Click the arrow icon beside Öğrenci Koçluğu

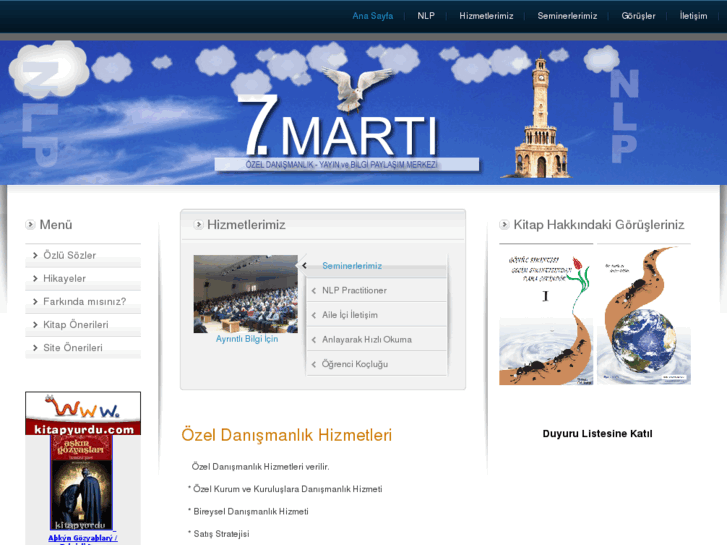pyautogui.click(x=314, y=365)
